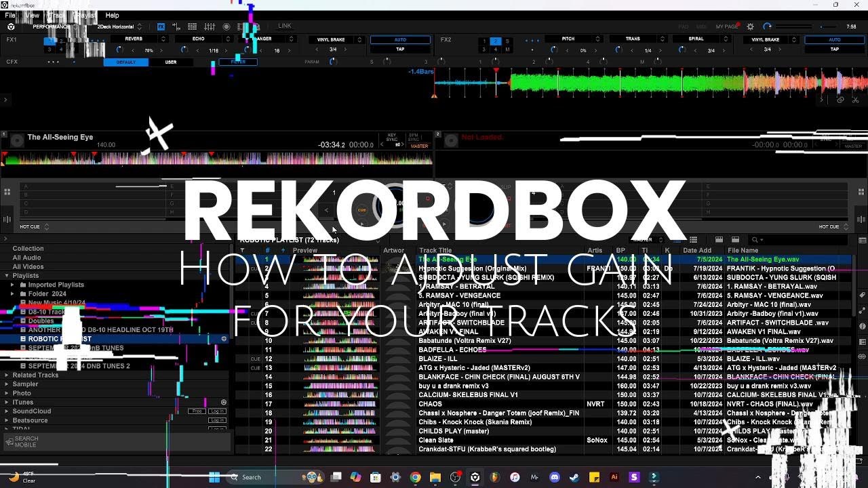Click the CFX FILTER button
Image resolution: width=868 pixels, height=488 pixels.
coord(238,62)
